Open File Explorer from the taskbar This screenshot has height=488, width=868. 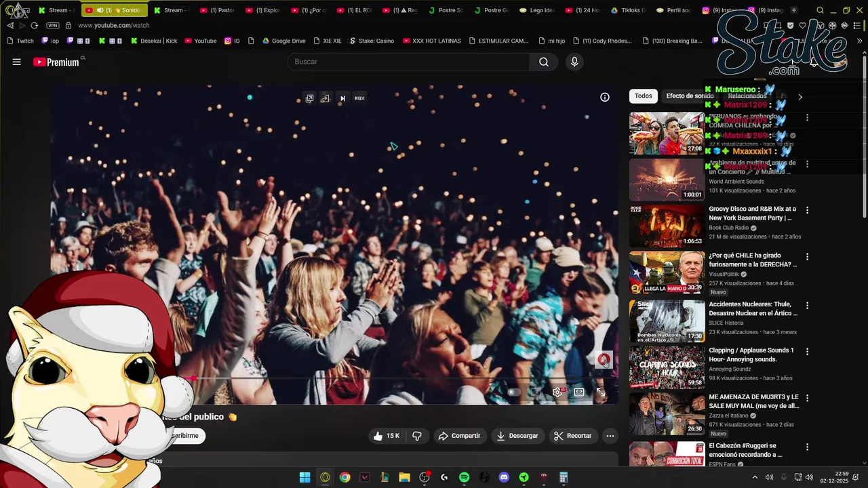click(x=404, y=477)
